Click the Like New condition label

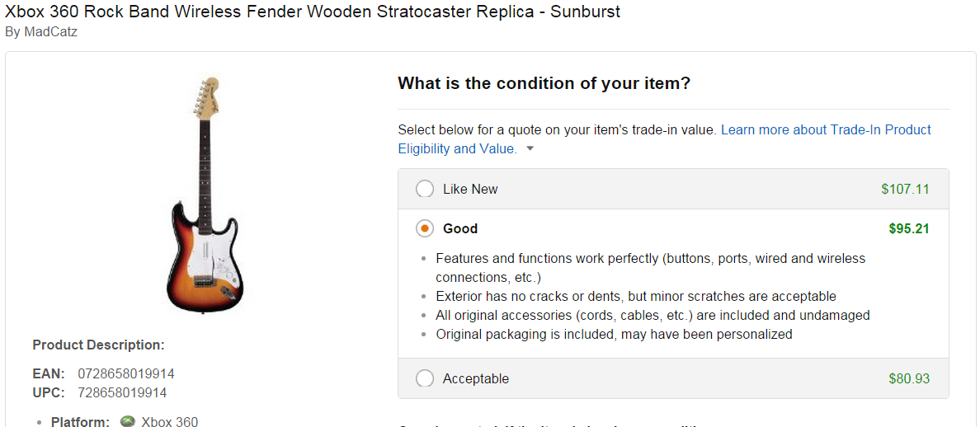pyautogui.click(x=470, y=189)
